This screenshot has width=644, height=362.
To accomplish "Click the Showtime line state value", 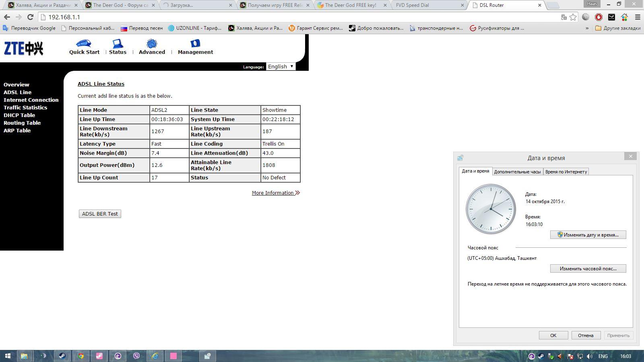I will point(275,110).
